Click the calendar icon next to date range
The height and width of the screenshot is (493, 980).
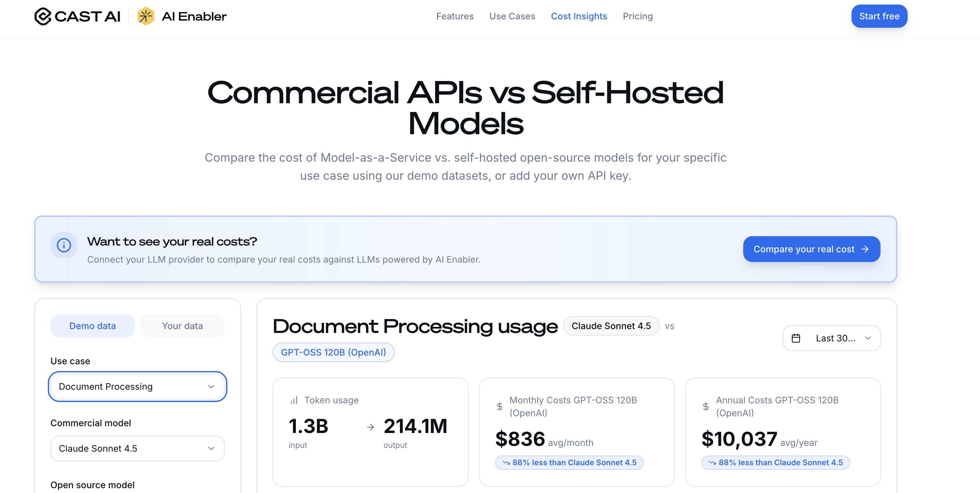[x=797, y=338]
